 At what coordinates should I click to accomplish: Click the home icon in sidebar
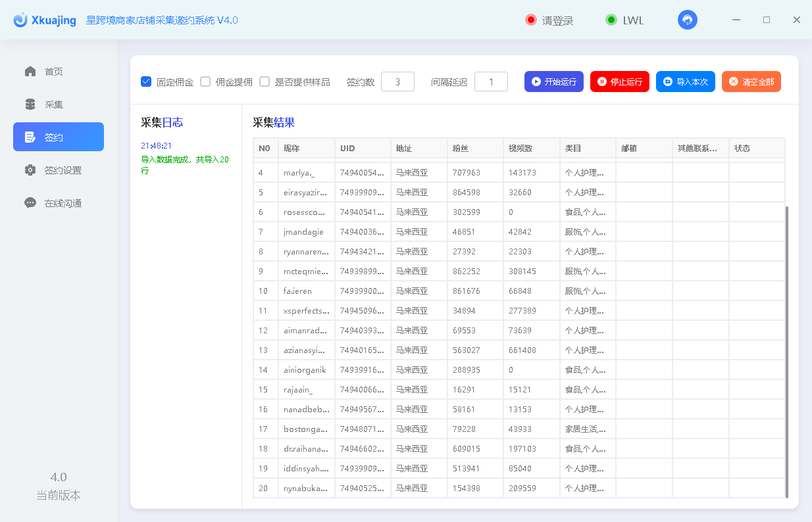30,72
